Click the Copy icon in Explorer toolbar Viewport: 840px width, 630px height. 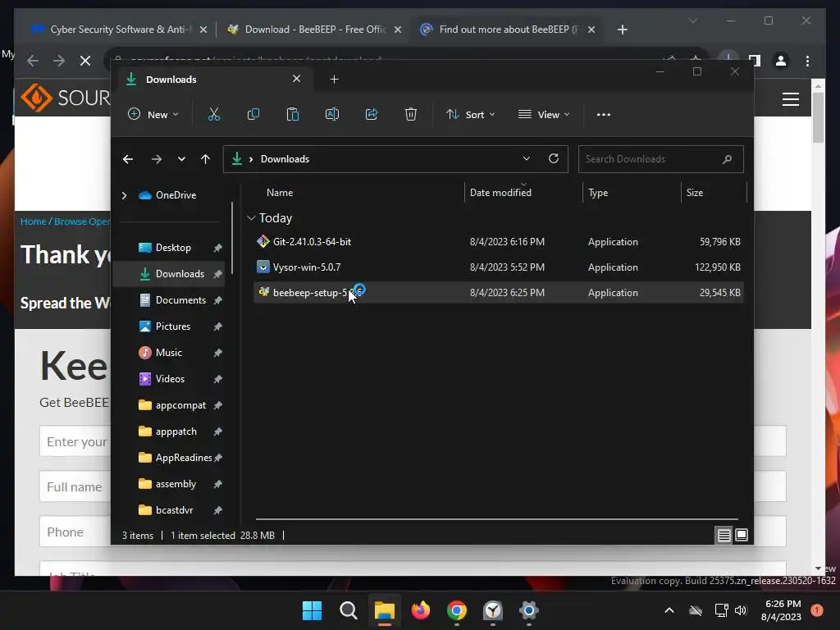(253, 114)
